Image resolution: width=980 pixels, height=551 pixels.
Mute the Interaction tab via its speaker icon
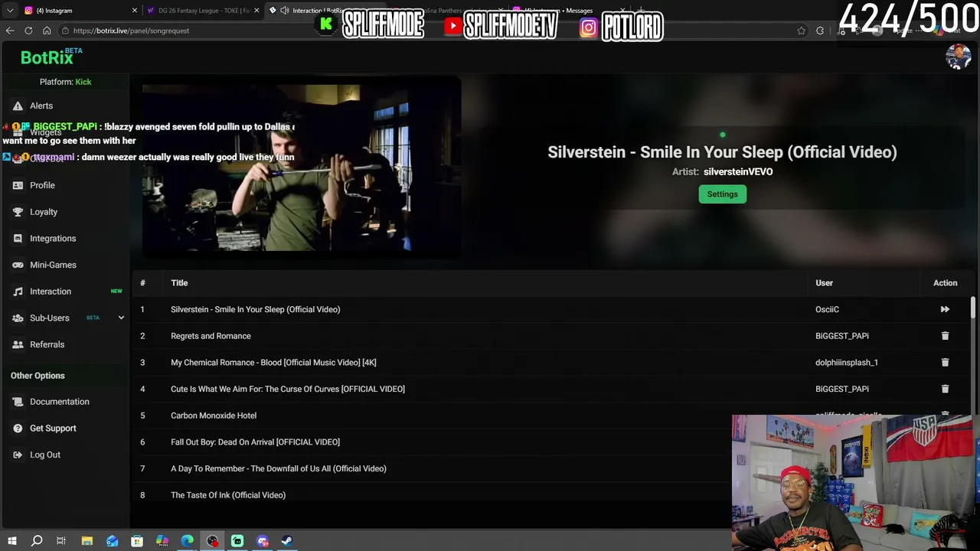click(285, 11)
